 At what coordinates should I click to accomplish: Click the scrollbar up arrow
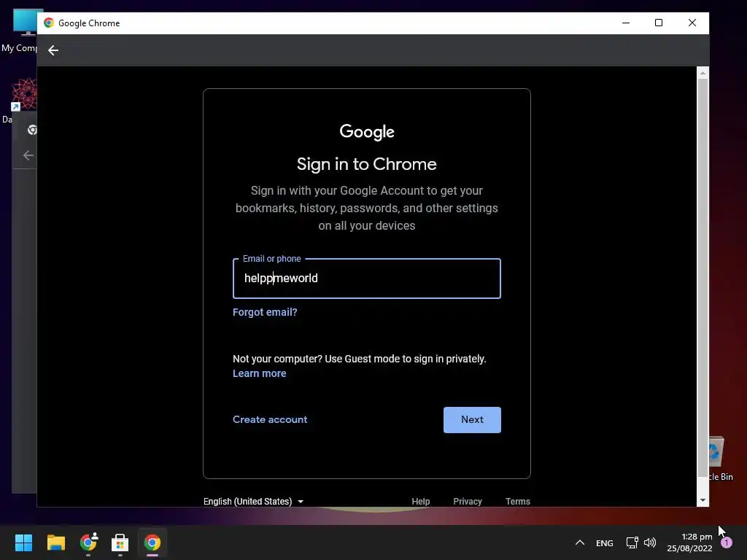pyautogui.click(x=703, y=73)
